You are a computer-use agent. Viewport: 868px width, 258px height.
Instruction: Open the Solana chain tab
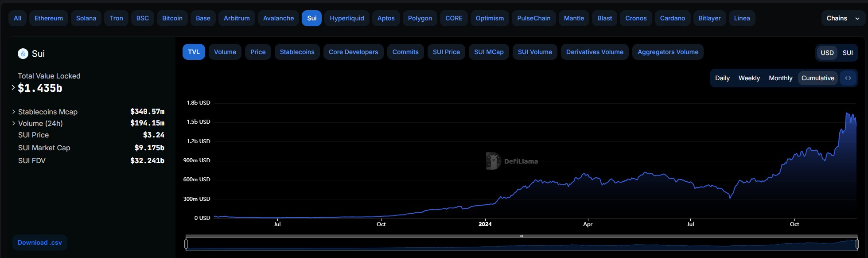(x=86, y=18)
